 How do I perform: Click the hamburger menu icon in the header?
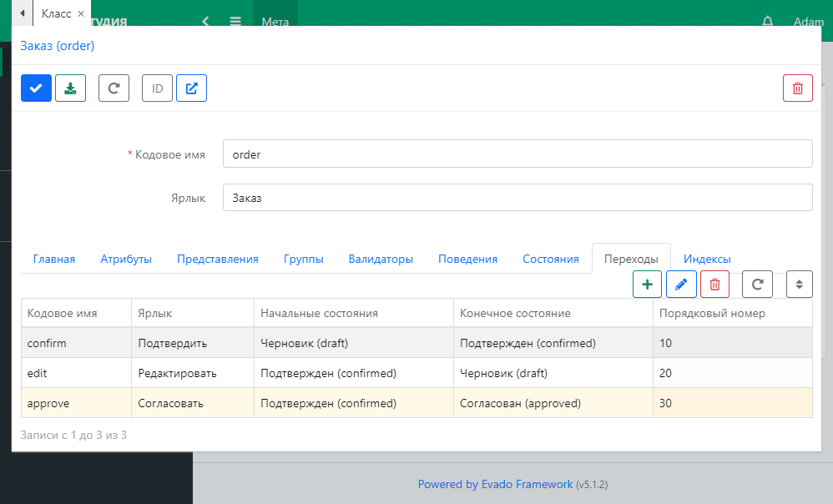coord(235,21)
